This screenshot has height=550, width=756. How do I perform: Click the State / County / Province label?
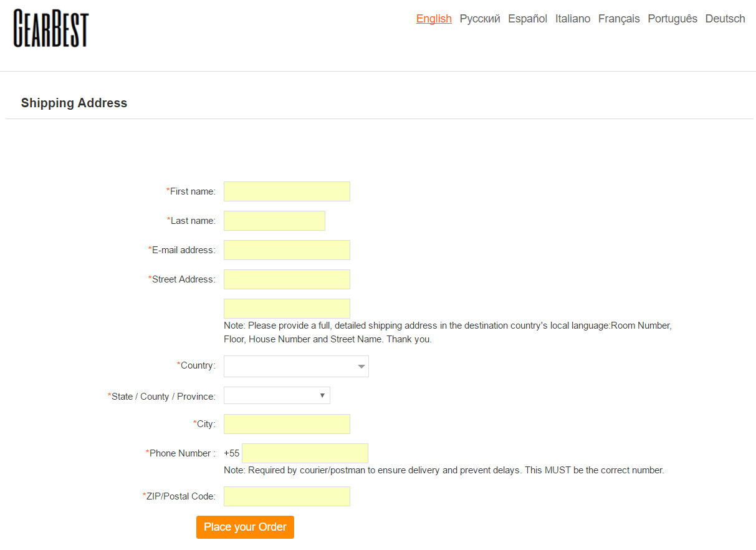pos(161,397)
